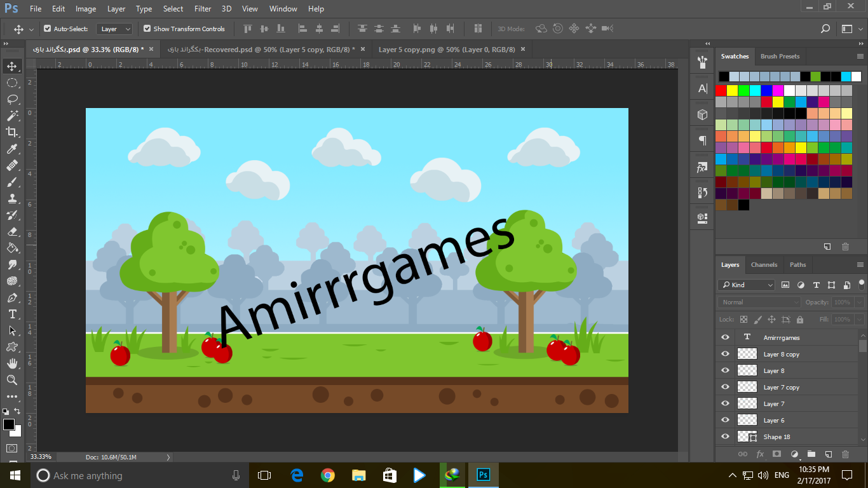
Task: Delete layer using Layers trash icon
Action: (845, 454)
